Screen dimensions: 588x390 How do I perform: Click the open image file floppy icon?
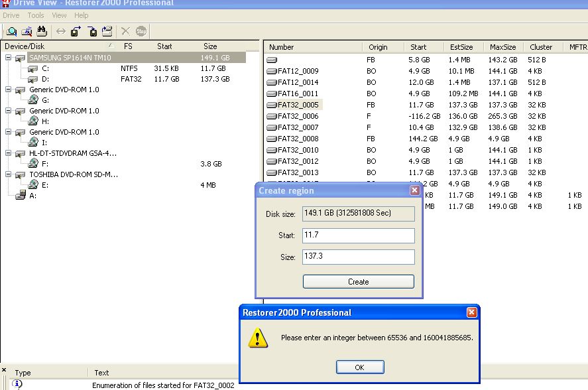click(92, 32)
